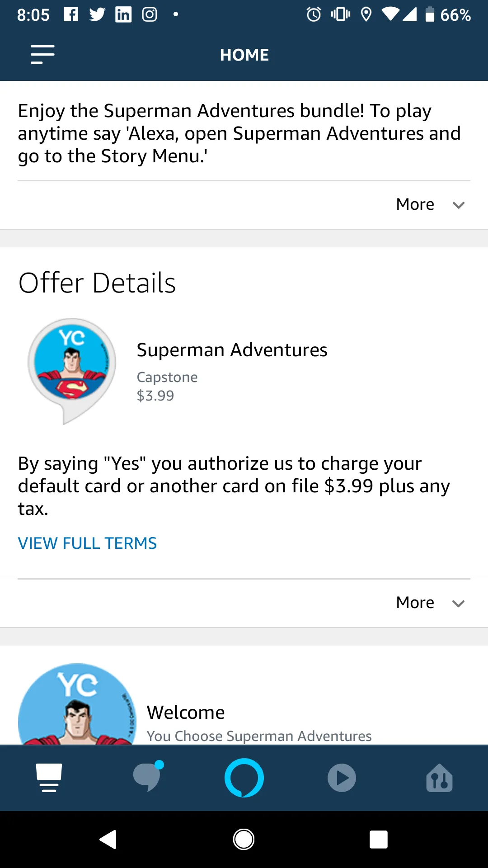Open the Play media tab icon
Viewport: 488px width, 868px height.
point(342,778)
